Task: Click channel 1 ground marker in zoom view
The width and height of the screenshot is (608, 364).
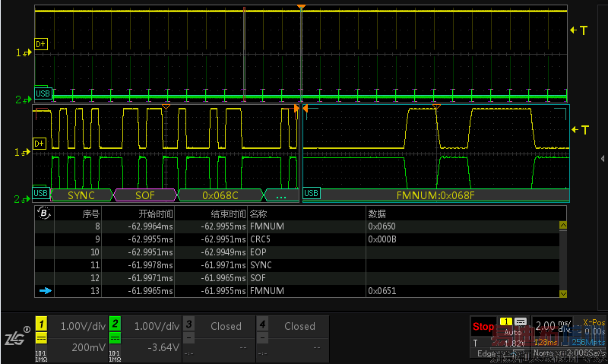Action: (x=22, y=152)
